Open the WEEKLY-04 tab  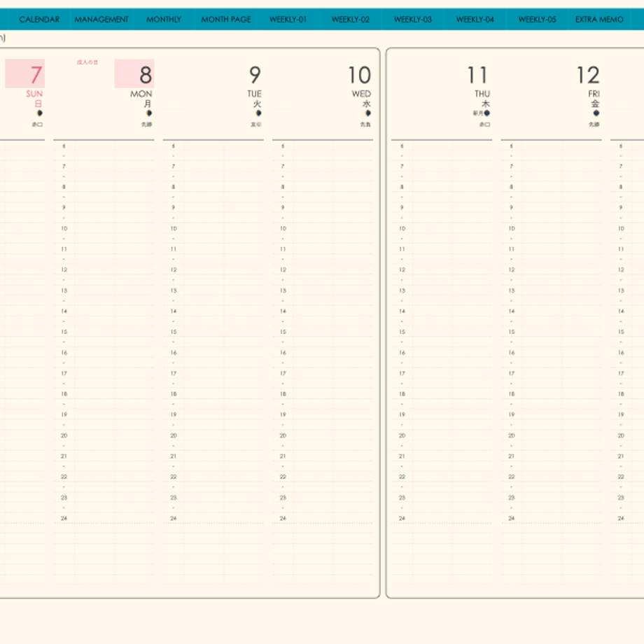coord(475,20)
